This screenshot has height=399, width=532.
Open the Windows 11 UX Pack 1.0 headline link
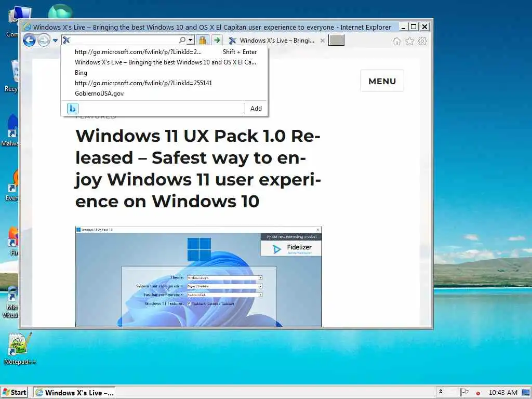coord(198,169)
